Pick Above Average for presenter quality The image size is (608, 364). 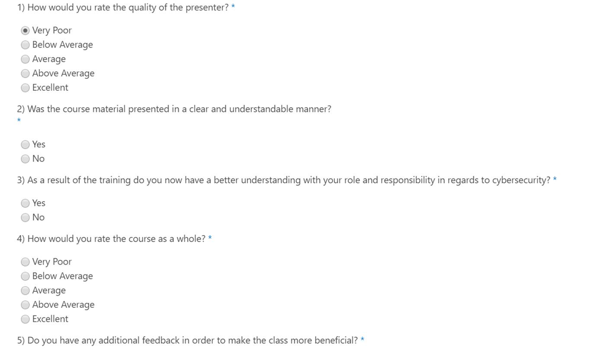click(x=25, y=73)
